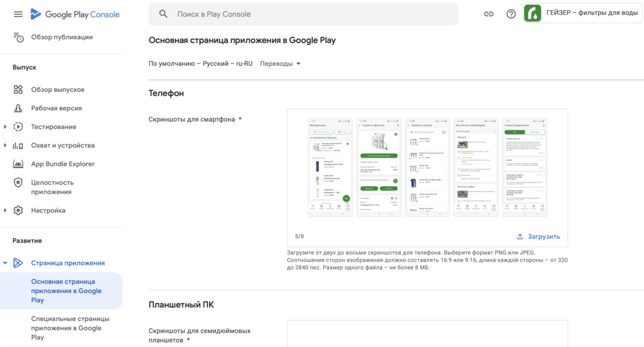644x347 pixels.
Task: Open the Переводы dropdown
Action: [x=280, y=64]
